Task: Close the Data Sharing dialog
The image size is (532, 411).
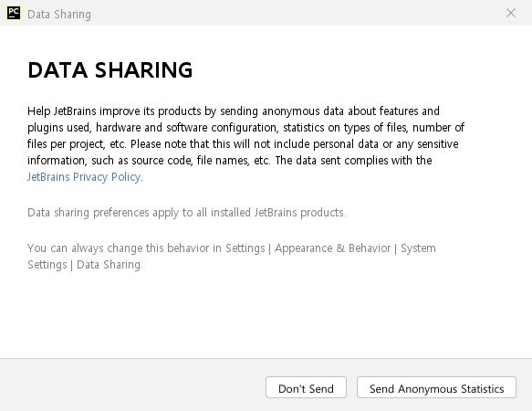Action: click(x=511, y=13)
